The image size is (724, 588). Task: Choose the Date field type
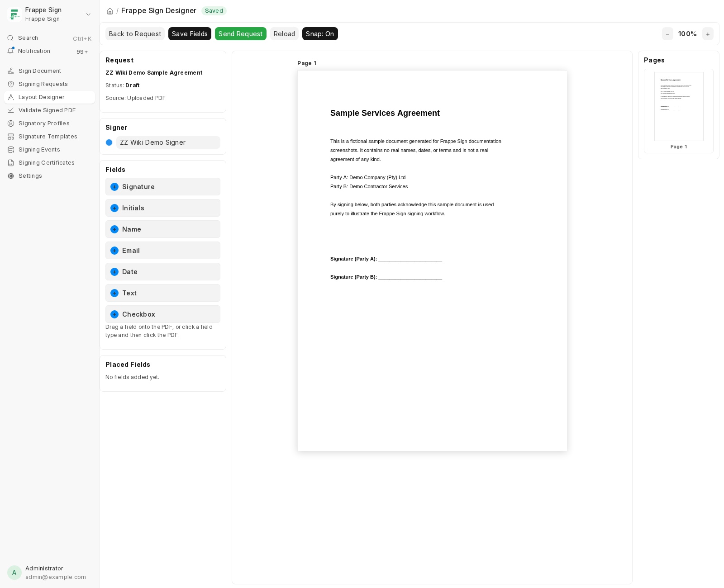pyautogui.click(x=163, y=272)
